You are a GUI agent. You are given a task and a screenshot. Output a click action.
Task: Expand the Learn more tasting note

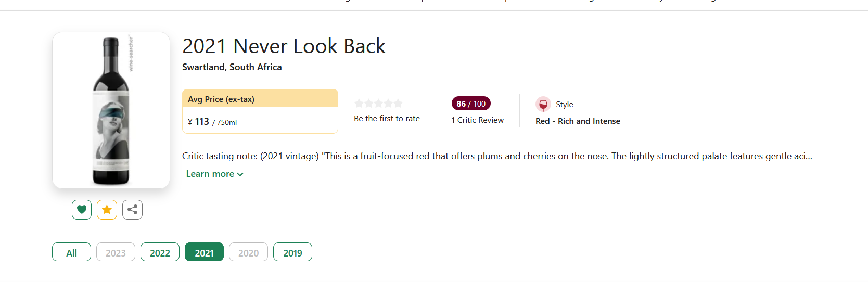214,174
